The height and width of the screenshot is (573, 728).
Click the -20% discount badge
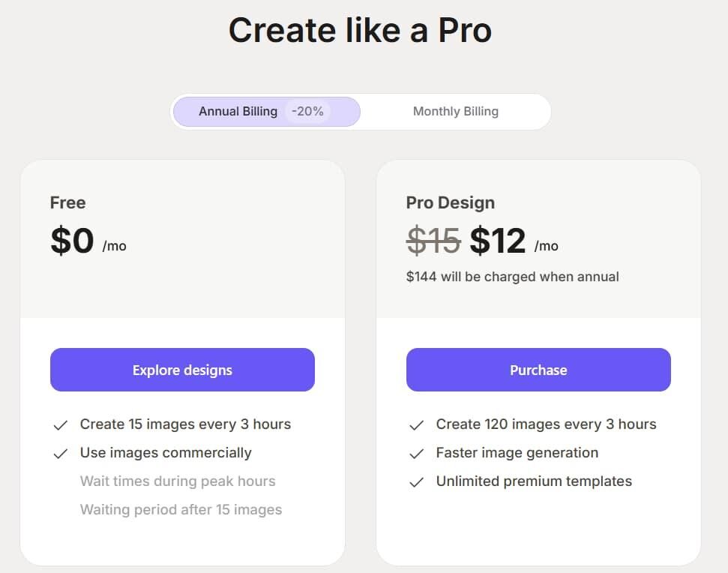click(307, 112)
